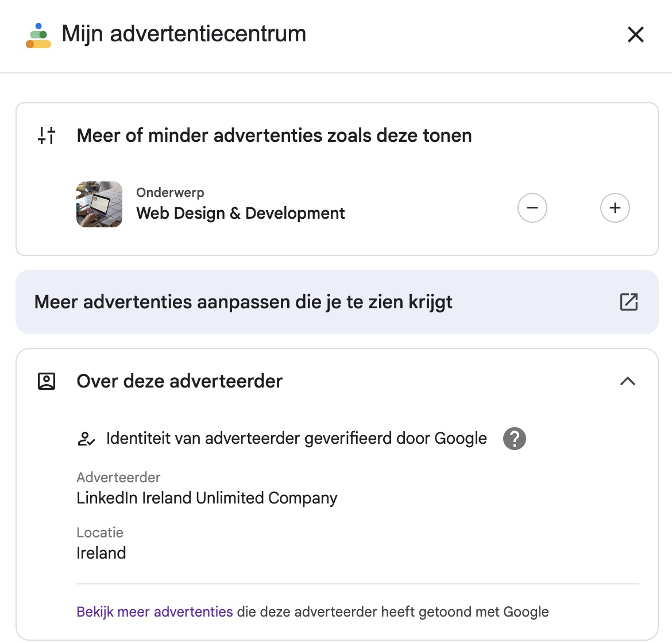Click the "Over deze adverteerder" heading
This screenshot has width=672, height=643.
point(179,381)
